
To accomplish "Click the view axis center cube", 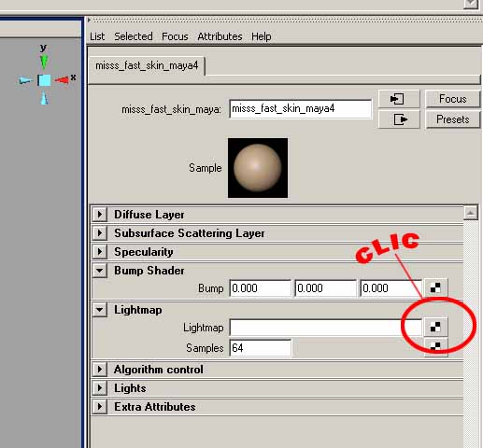I will [44, 80].
